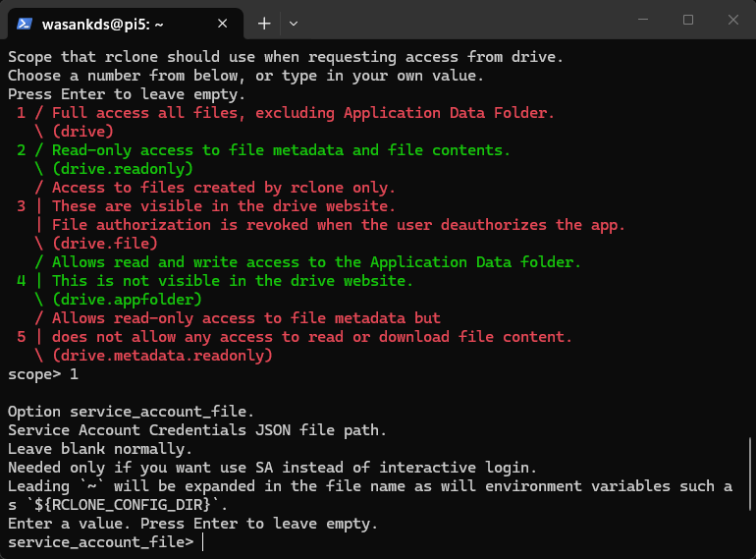Click 'does not allow any access' line
Viewport: 756px width, 559px height.
(x=312, y=337)
